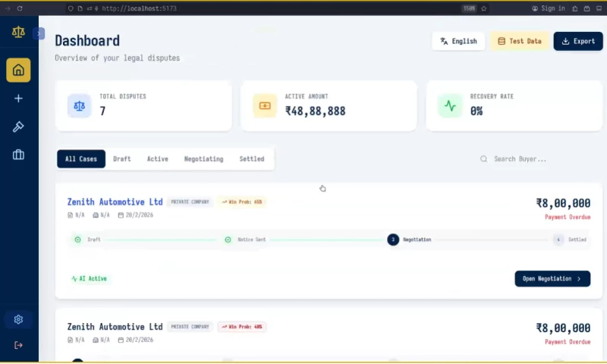The image size is (607, 364).
Task: Click Active Amount value ₹48,88,888
Action: 315,111
